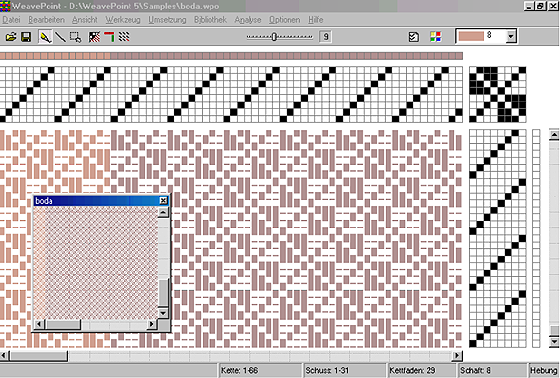Click the WeavePoint app icon in title bar
560x378 pixels.
[5, 6]
